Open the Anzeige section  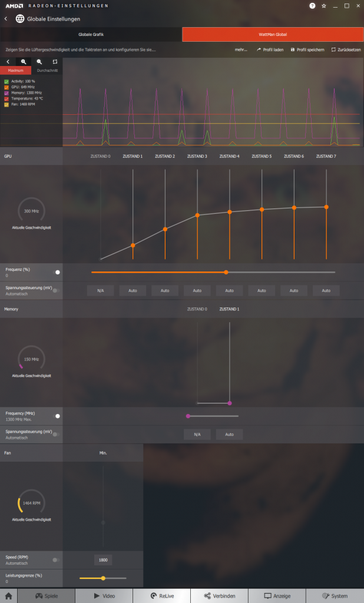[x=277, y=596]
